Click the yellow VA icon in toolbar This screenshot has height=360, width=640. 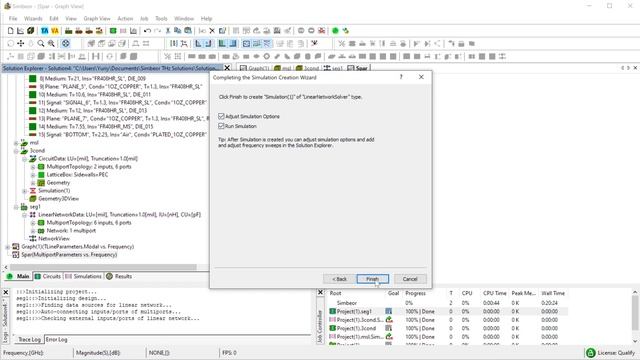click(x=55, y=31)
